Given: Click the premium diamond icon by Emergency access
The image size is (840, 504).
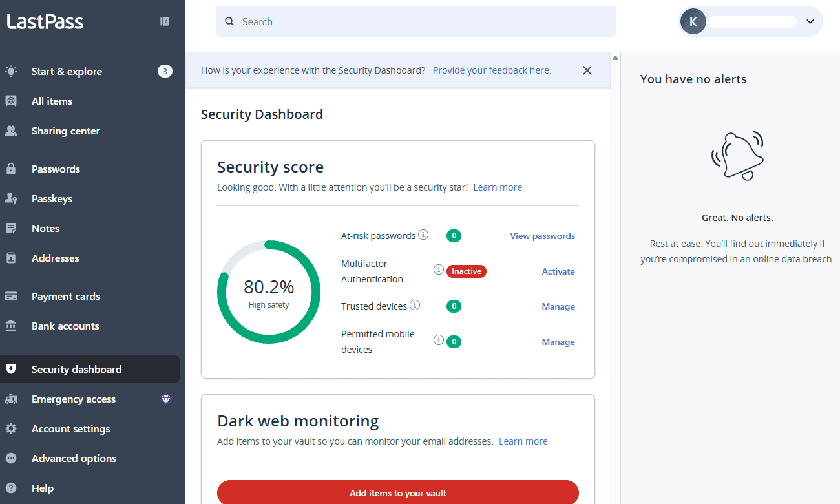Looking at the screenshot, I should coord(166,399).
